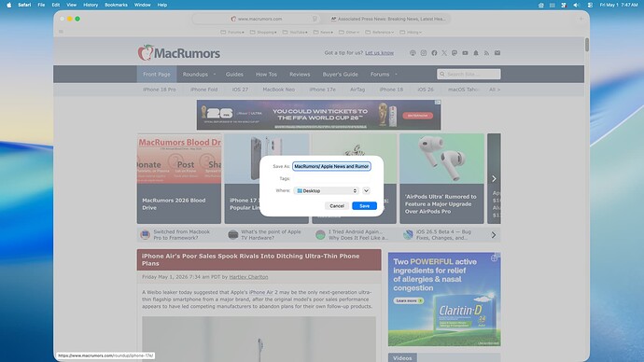This screenshot has height=362, width=644.
Task: Open the Reference favorites folder
Action: coord(380,32)
